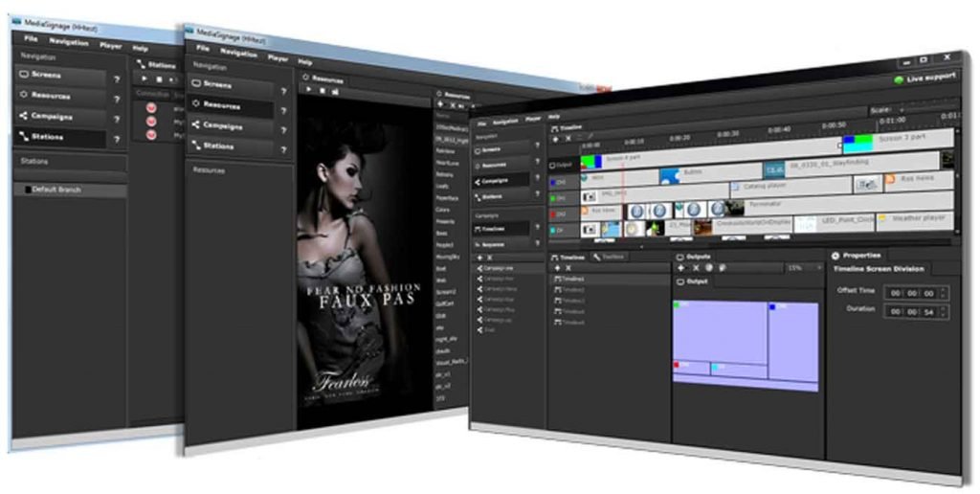Switch to the Timelines tab in lower panel
Screen dimensions: 980x494
(x=568, y=257)
